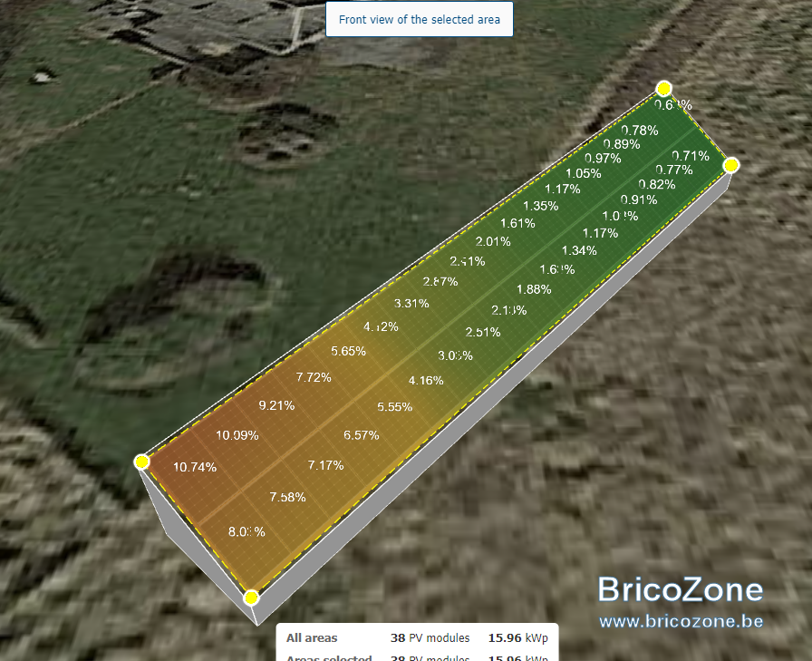
Task: Click the 1.35% shading value
Action: [x=541, y=206]
